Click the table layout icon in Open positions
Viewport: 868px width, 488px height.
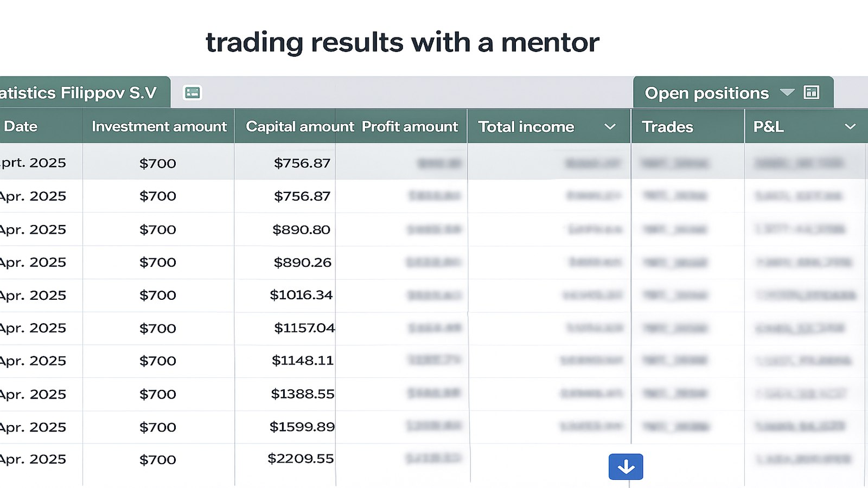pos(811,92)
